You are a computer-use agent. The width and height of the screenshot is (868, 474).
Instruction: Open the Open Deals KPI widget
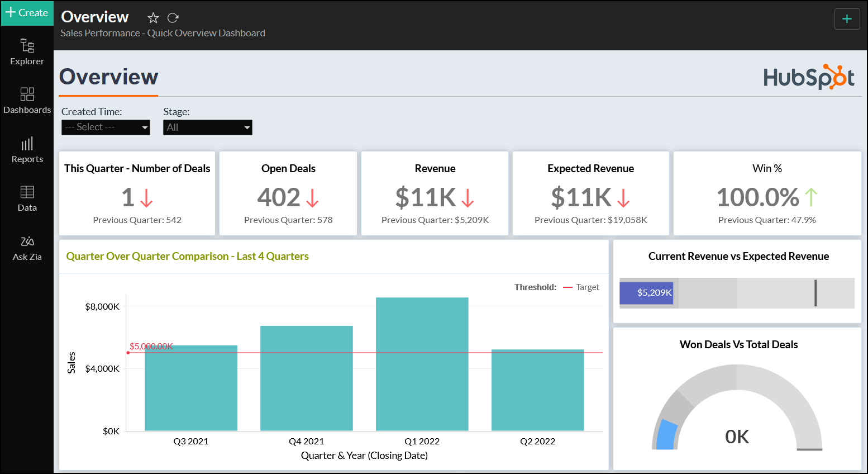point(288,193)
